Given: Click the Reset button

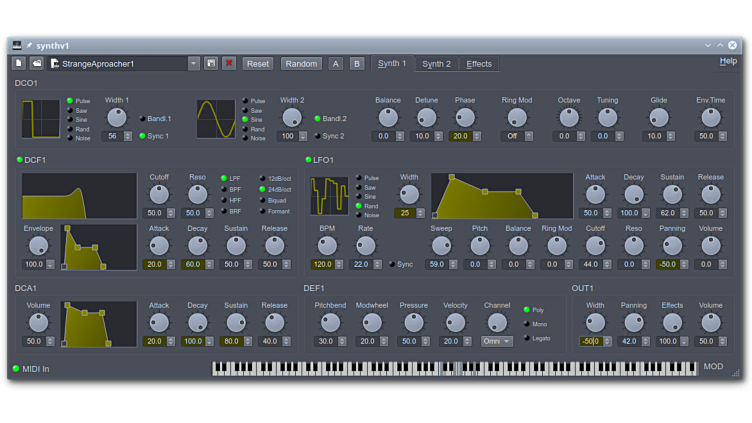Looking at the screenshot, I should click(258, 63).
